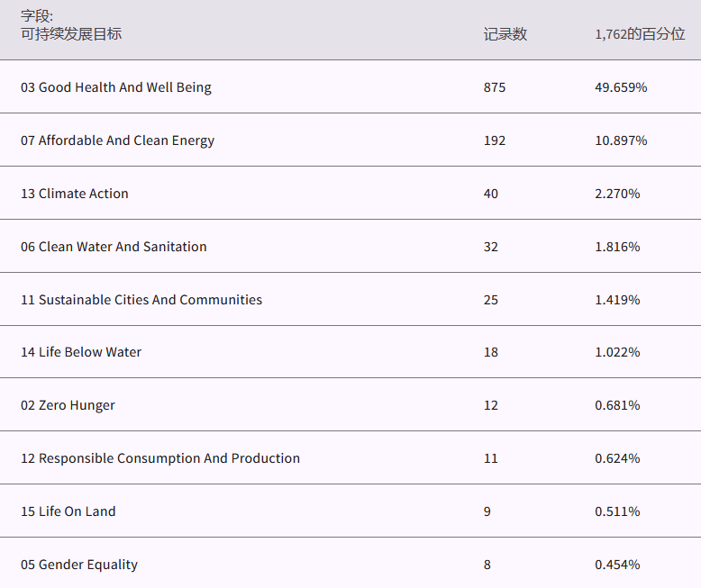
Task: Click the 2.270% percentage value
Action: [617, 194]
